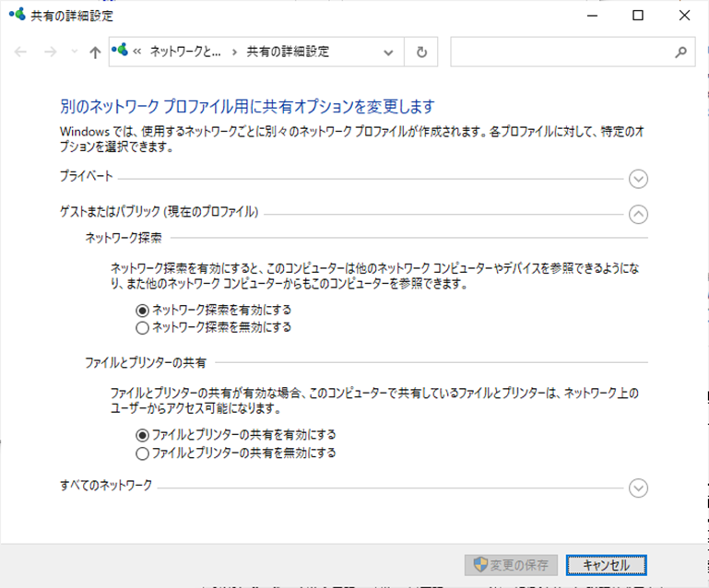The image size is (709, 588).
Task: Minimize the 共有の詳細設定 window
Action: (x=592, y=16)
